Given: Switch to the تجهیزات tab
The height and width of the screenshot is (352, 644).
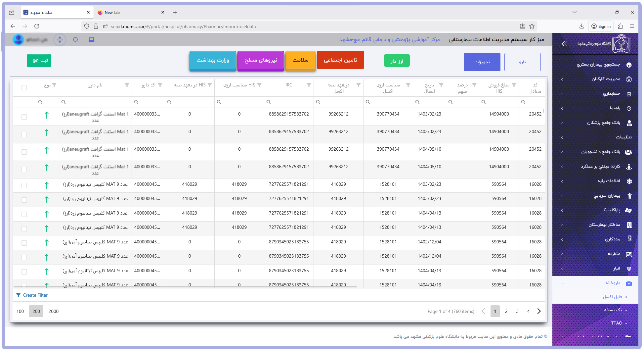Looking at the screenshot, I should [482, 62].
